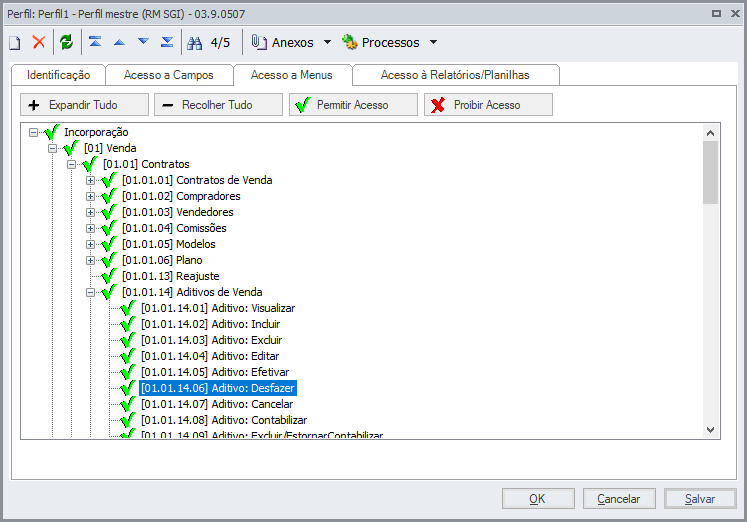Toggle check for Aditivo: Incluir
The width and height of the screenshot is (747, 522).
click(x=128, y=324)
